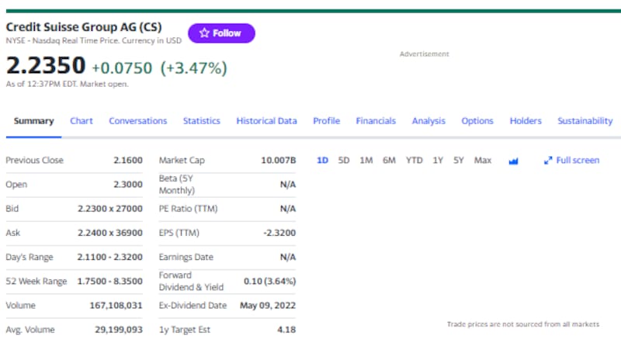Click the Follow star button
The image size is (621, 364).
220,33
